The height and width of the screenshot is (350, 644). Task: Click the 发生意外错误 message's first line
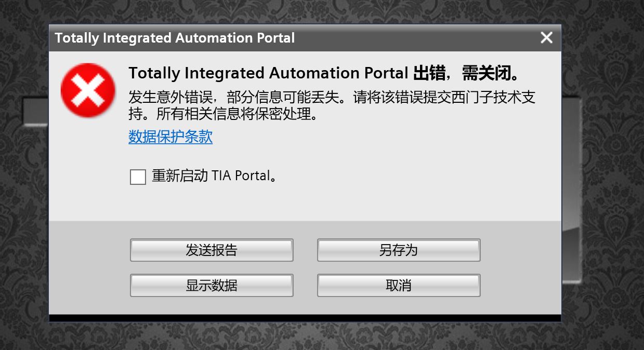point(332,98)
